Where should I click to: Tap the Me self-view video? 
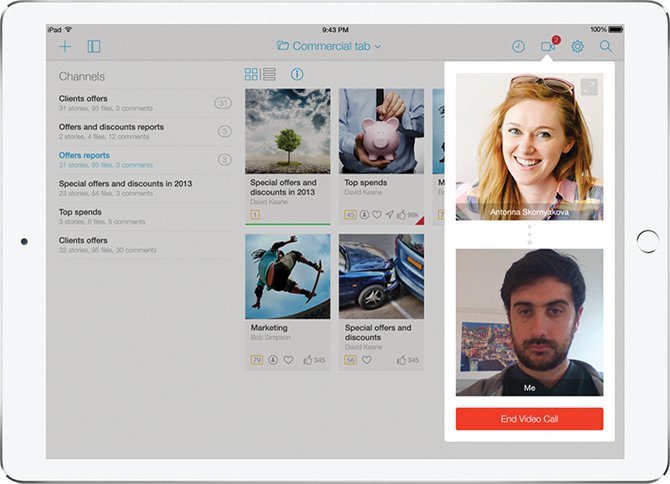point(529,322)
